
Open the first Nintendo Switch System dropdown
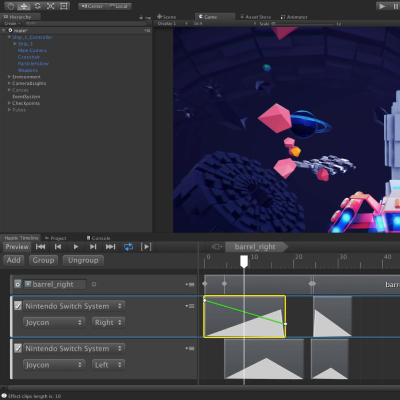point(74,306)
